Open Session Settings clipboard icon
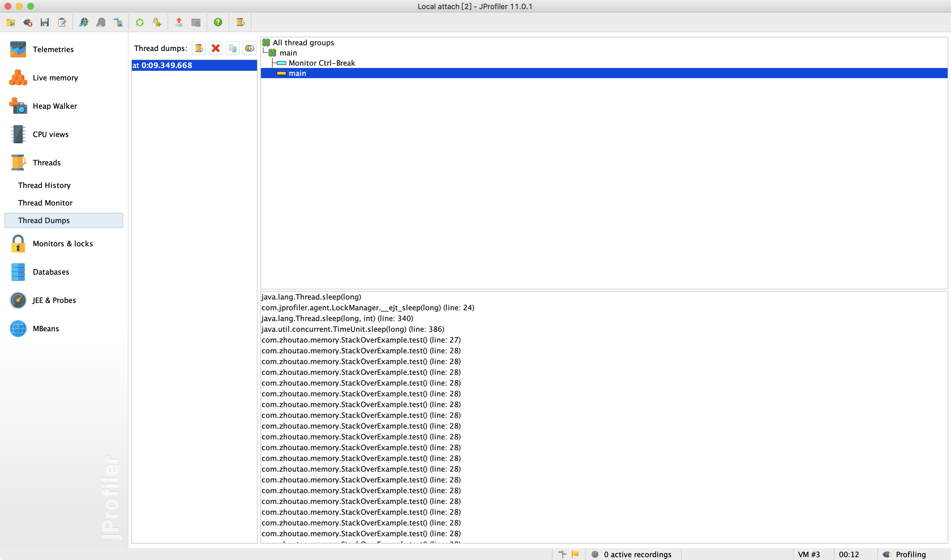 (62, 23)
